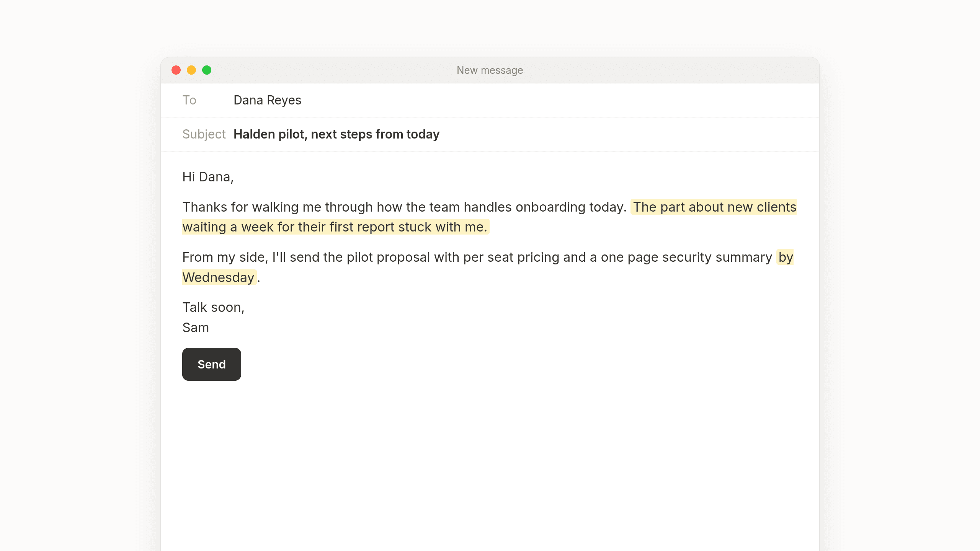
Task: Send the email with the Send button
Action: [x=211, y=364]
